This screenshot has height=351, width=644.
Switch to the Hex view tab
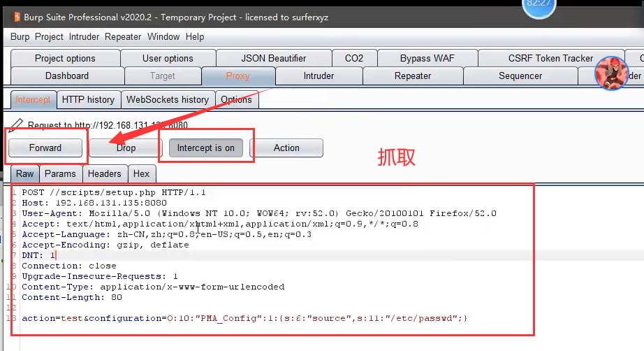tap(141, 174)
